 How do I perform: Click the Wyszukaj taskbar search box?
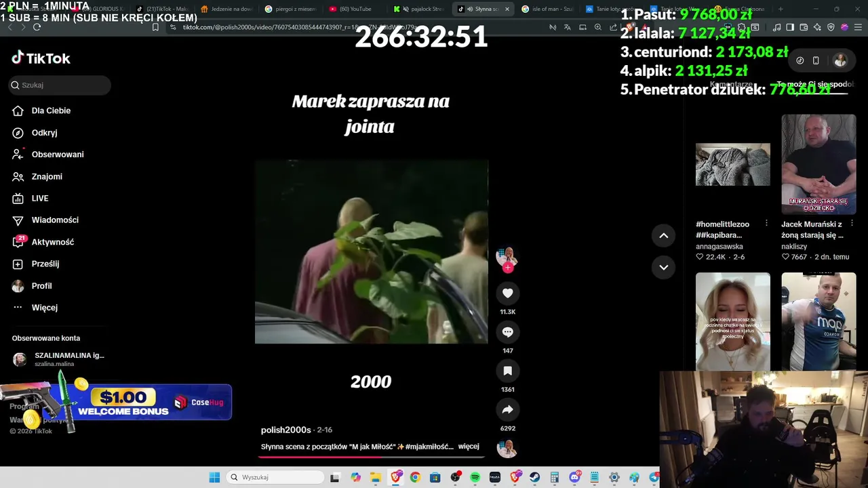pyautogui.click(x=275, y=477)
